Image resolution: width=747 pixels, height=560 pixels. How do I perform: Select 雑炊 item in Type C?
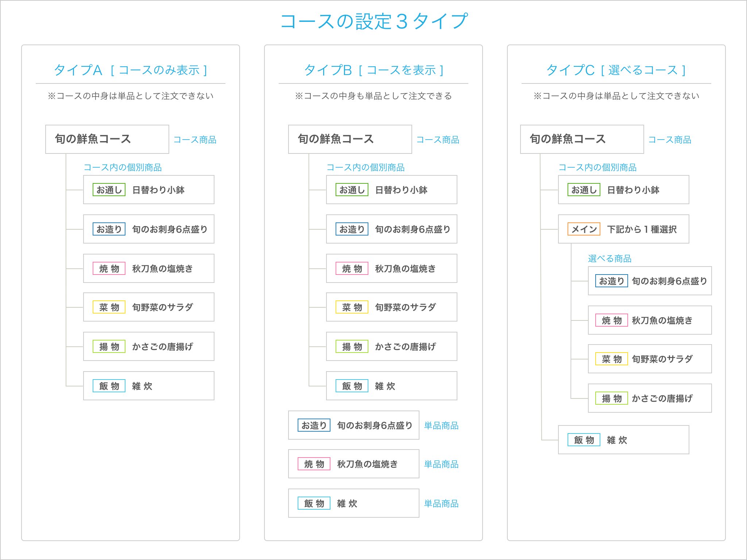(x=624, y=440)
